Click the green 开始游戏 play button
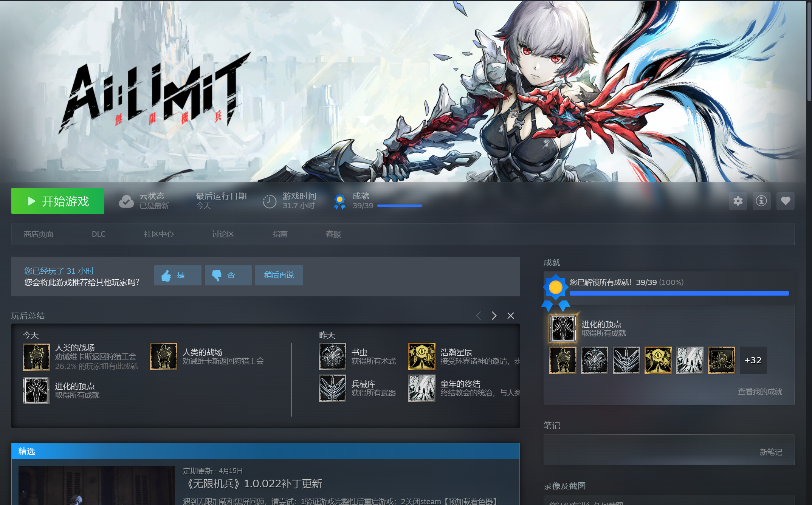Viewport: 812px width, 505px height. [58, 201]
